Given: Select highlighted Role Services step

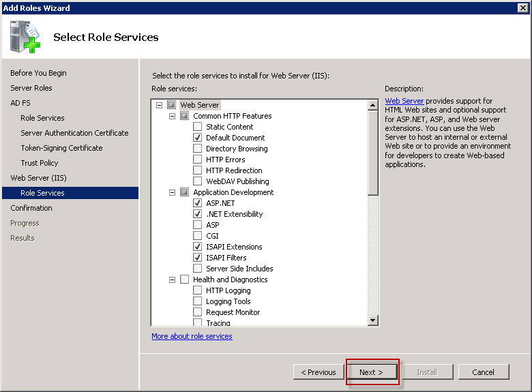Looking at the screenshot, I should click(x=70, y=193).
